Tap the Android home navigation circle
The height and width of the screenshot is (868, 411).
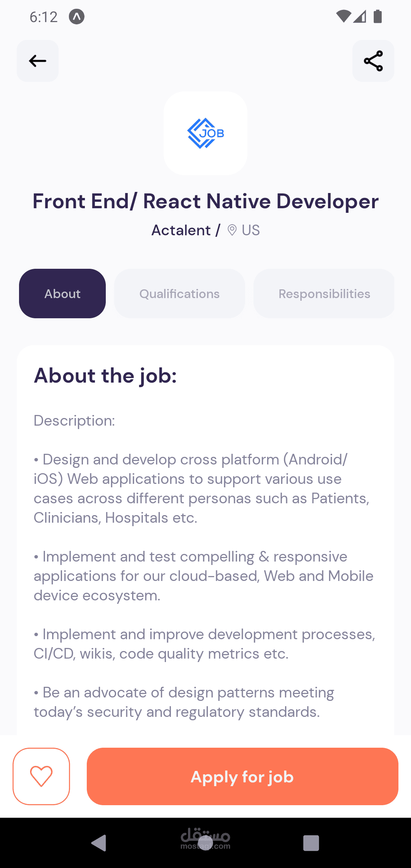[205, 842]
